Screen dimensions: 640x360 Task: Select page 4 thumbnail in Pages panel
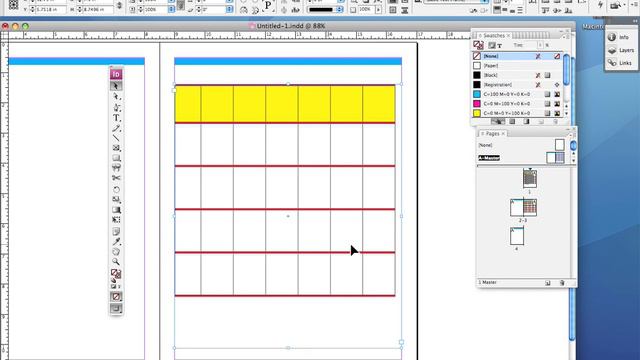[x=517, y=236]
